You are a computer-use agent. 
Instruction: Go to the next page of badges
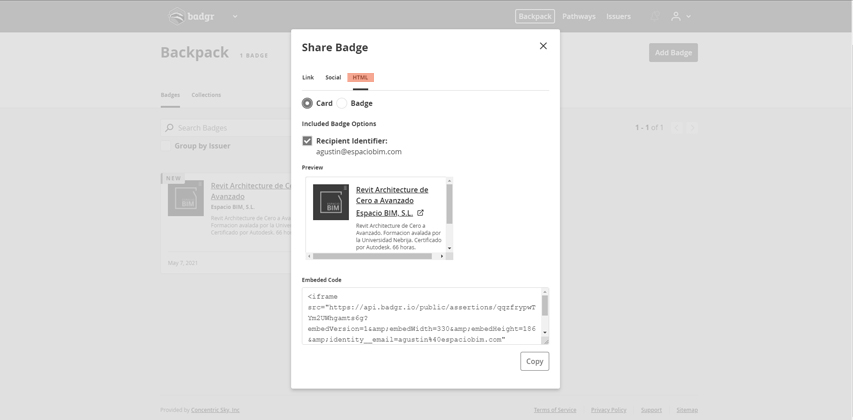692,128
